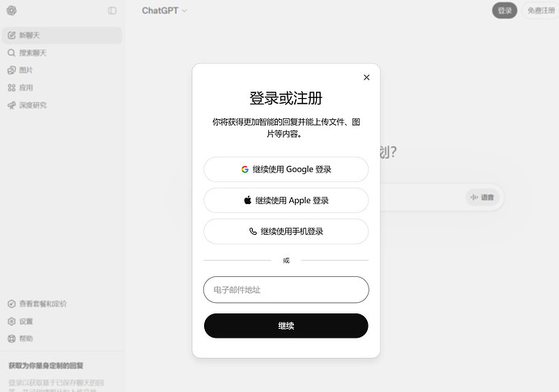
Task: Click the 语音 voice button
Action: tap(482, 197)
